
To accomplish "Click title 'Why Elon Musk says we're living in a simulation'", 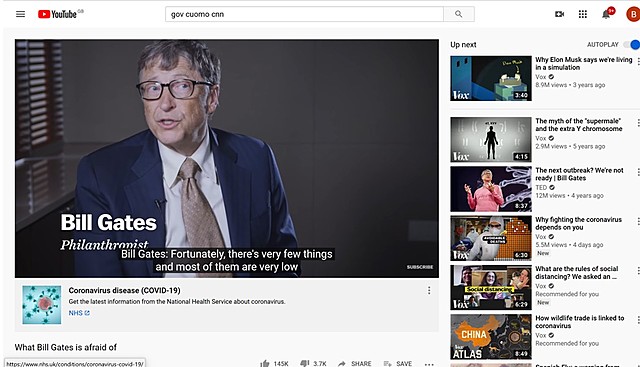I will pyautogui.click(x=584, y=63).
